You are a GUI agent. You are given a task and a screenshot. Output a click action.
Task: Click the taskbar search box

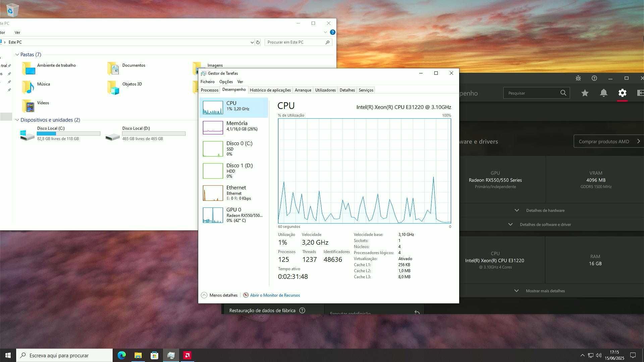[64, 355]
